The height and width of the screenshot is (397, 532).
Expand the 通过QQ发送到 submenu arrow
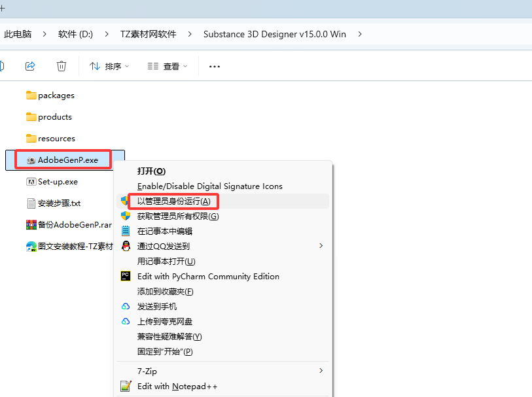point(321,245)
